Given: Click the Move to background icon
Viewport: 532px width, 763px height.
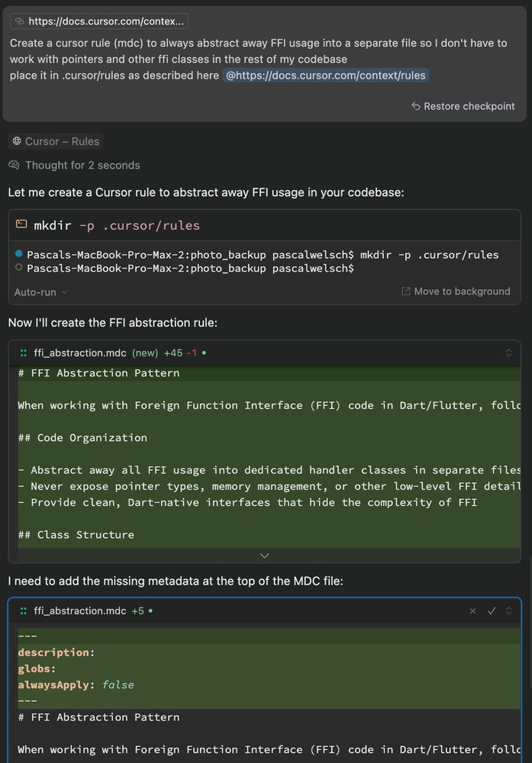Looking at the screenshot, I should 405,291.
